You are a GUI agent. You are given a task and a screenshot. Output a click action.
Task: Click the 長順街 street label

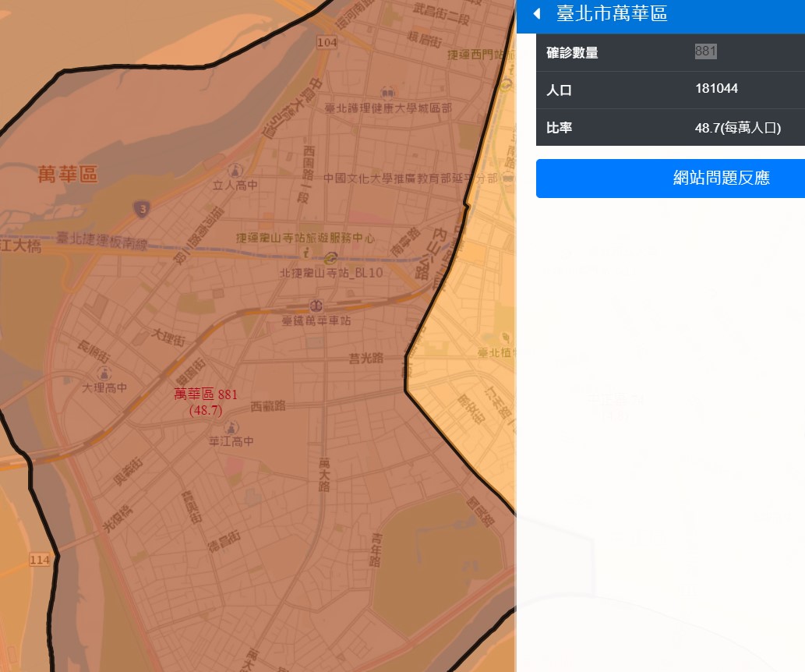(94, 352)
